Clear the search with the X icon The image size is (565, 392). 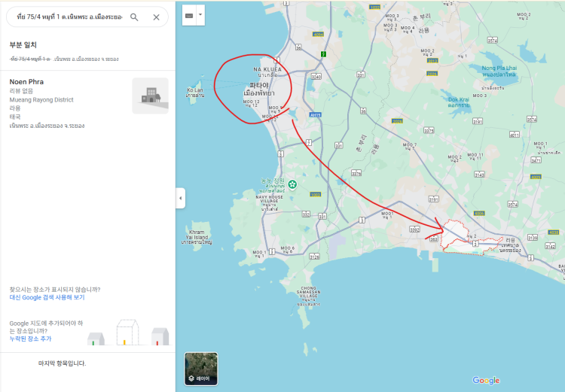(x=156, y=17)
